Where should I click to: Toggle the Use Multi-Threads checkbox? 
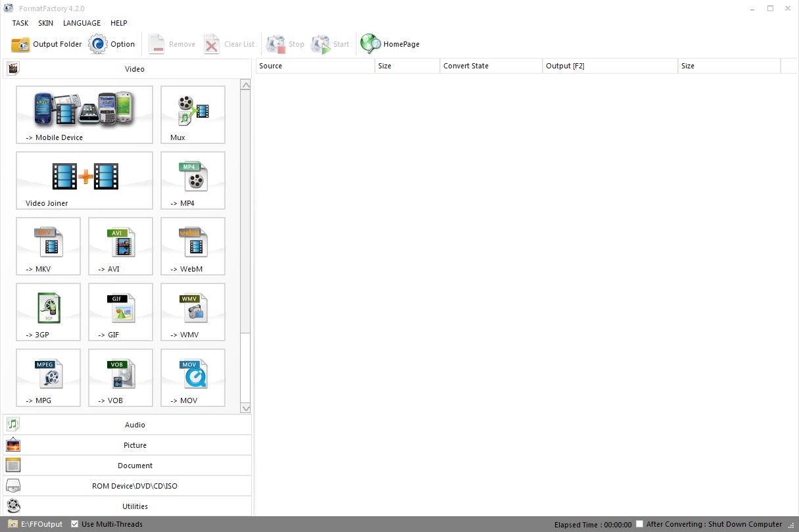pyautogui.click(x=75, y=524)
